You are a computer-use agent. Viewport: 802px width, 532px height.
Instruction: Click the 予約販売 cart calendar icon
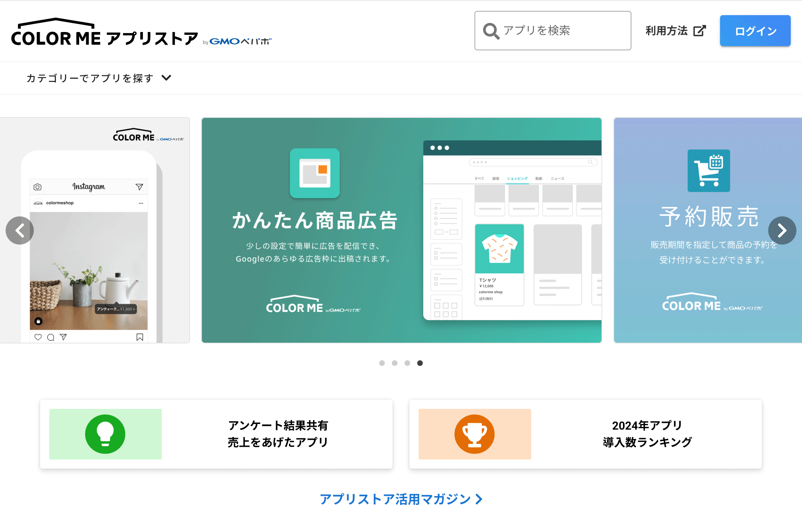(709, 171)
